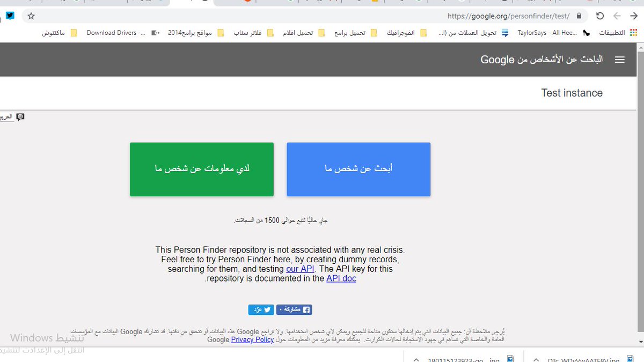Click the 'Test instance' heading text
Screen dimensions: 644x362
pyautogui.click(x=572, y=93)
